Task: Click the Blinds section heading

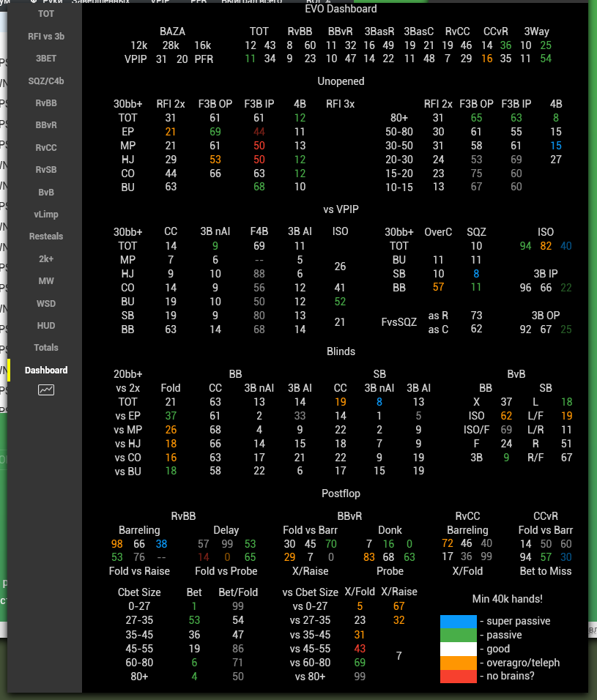Action: pos(341,351)
